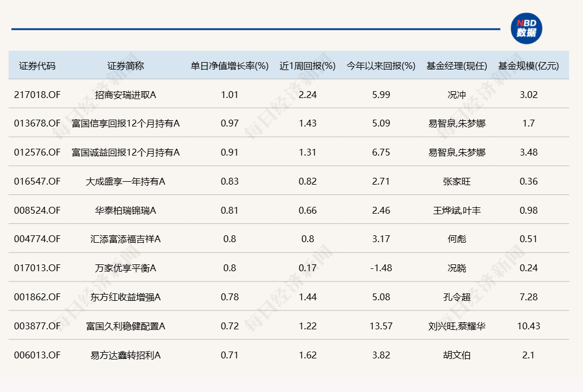Click daily growth value 0.71
This screenshot has height=392, width=583.
point(230,355)
